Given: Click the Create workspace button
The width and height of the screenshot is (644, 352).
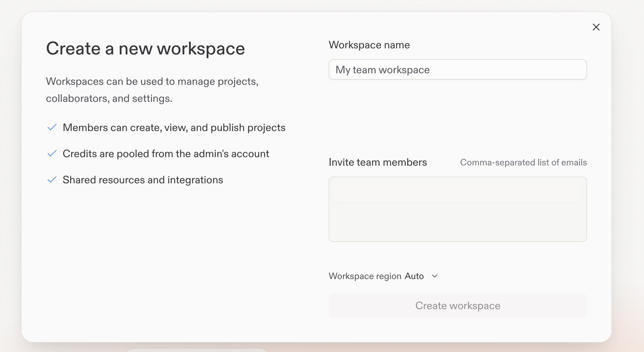Looking at the screenshot, I should tap(457, 305).
